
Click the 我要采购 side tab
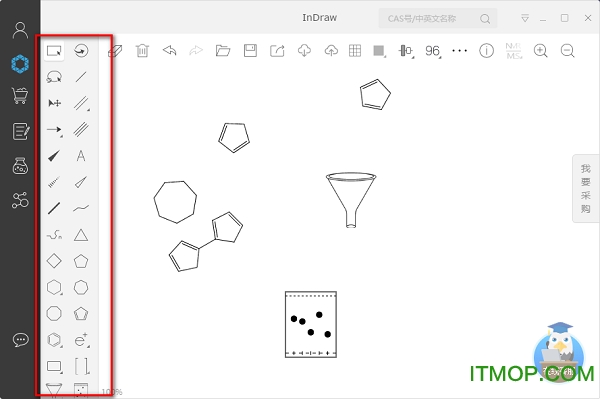[585, 189]
